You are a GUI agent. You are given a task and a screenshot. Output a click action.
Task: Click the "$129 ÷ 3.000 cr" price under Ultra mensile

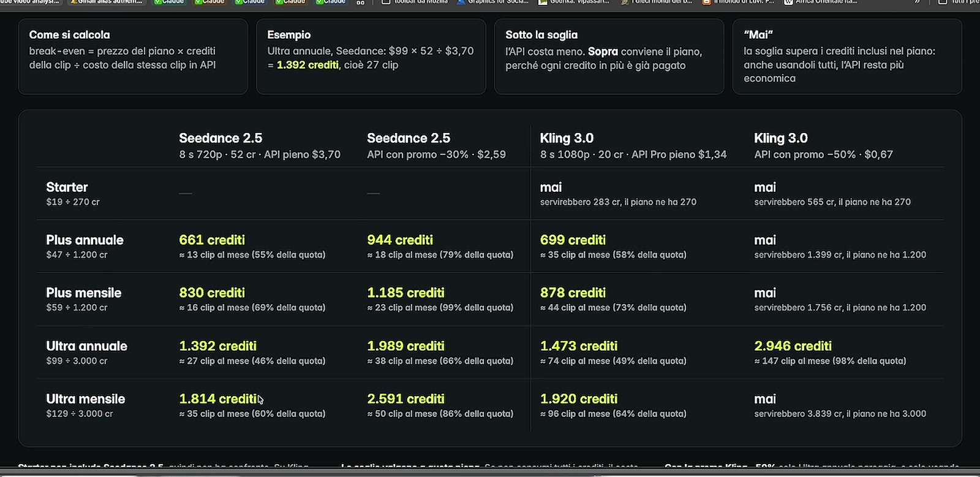coord(80,414)
